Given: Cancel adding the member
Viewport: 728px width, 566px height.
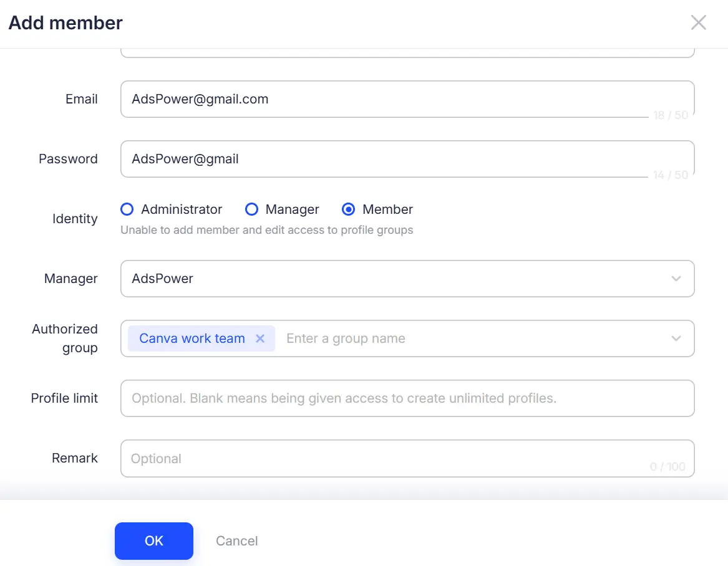Looking at the screenshot, I should (x=236, y=540).
